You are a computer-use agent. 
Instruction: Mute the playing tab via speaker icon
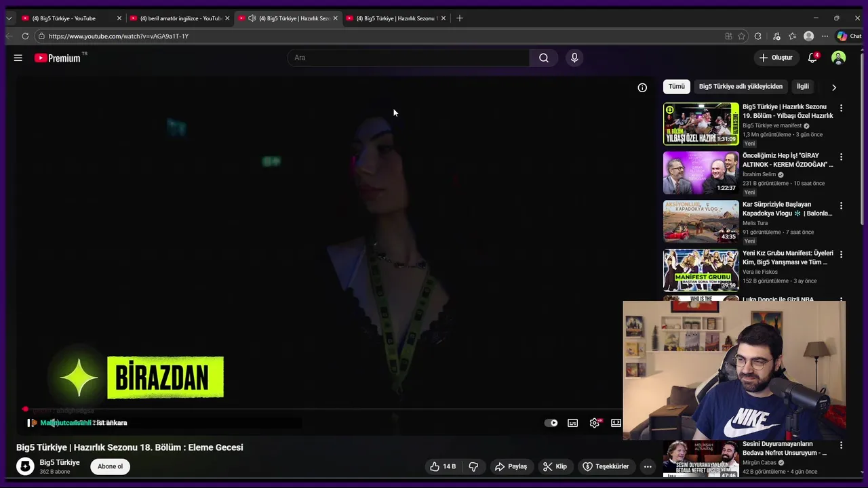coord(252,18)
